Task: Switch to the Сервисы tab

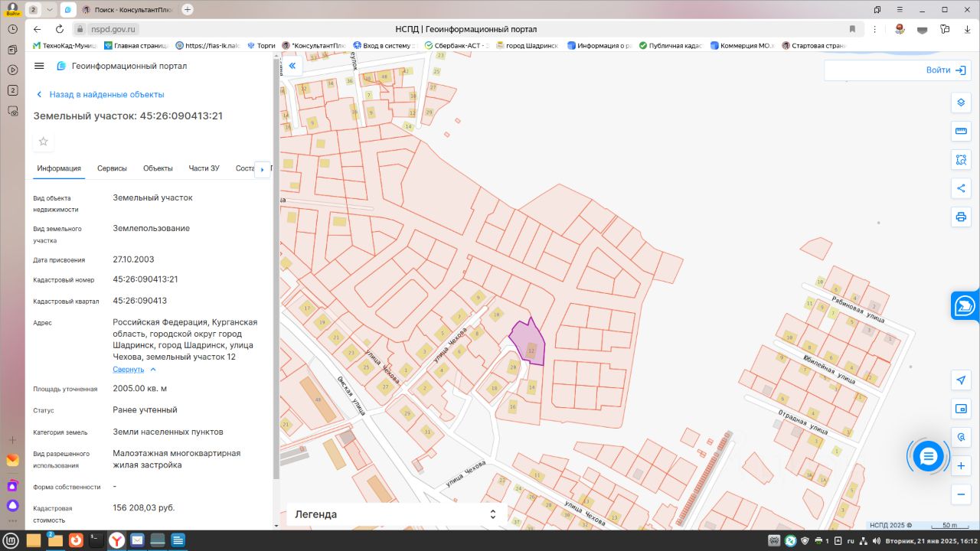Action: click(112, 168)
